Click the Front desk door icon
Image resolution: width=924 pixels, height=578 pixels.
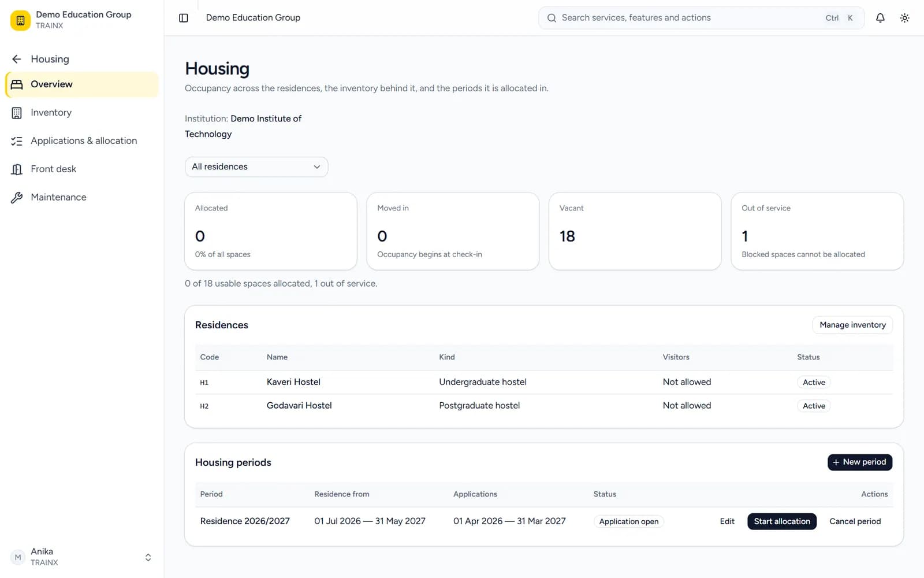pos(17,169)
